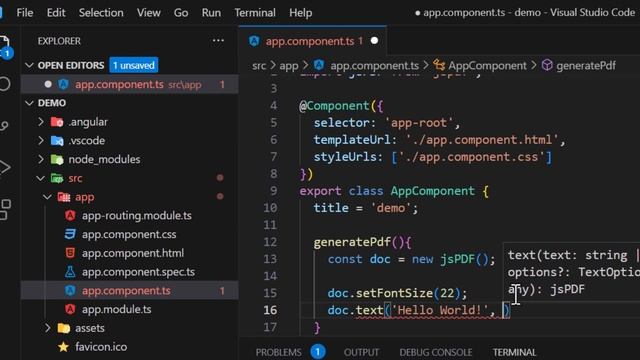Image resolution: width=640 pixels, height=360 pixels.
Task: Open app.component.css file
Action: coord(129,234)
